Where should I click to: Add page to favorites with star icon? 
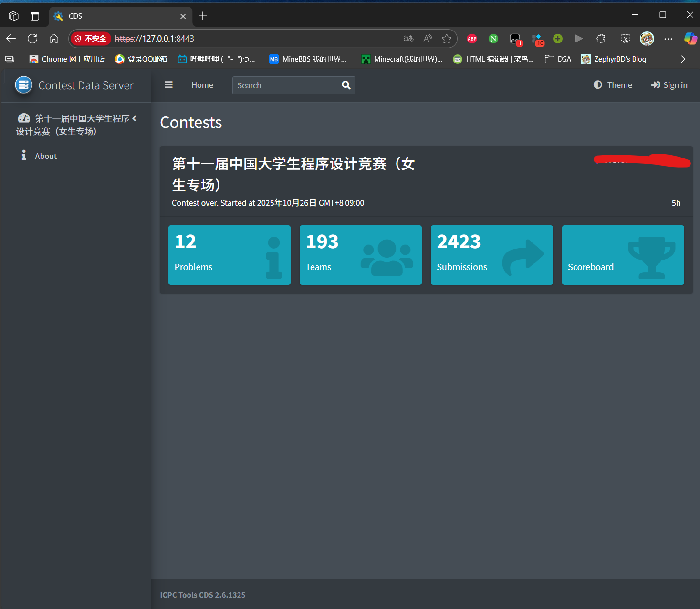(x=447, y=39)
